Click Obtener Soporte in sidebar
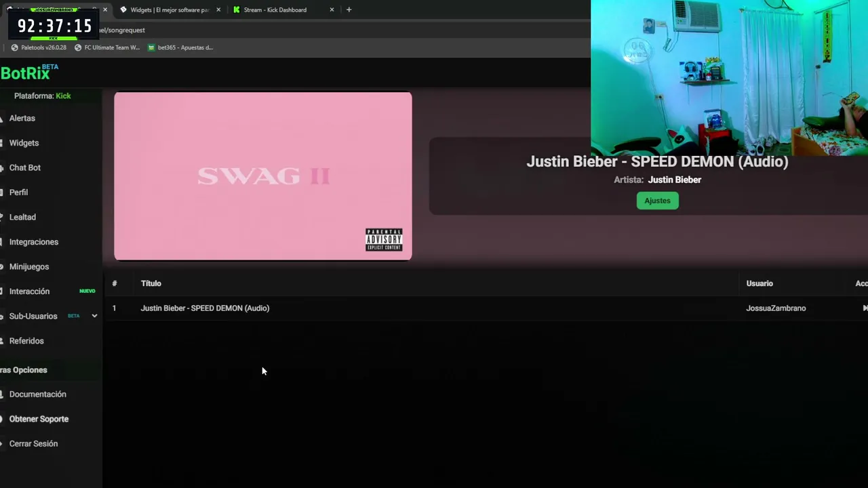868x488 pixels. [x=39, y=419]
